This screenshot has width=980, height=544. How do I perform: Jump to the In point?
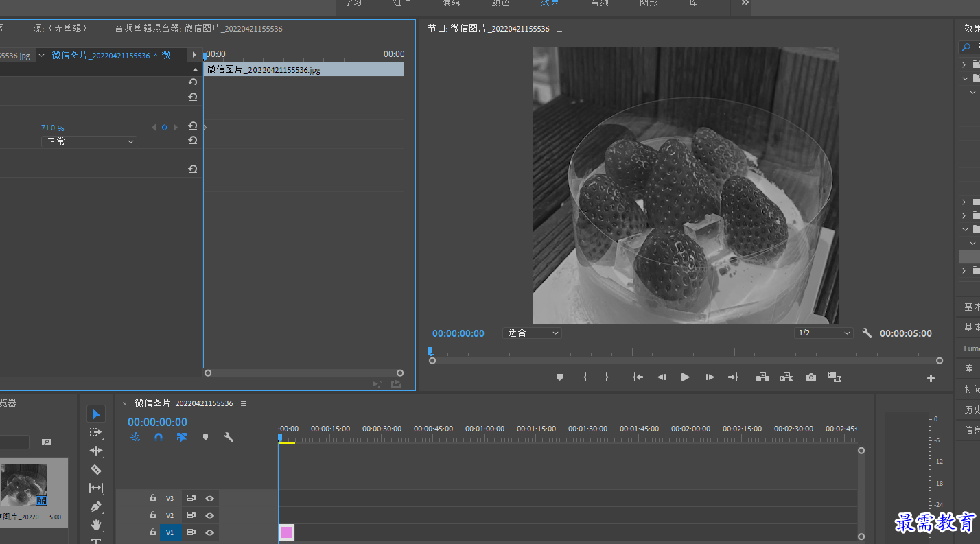638,377
